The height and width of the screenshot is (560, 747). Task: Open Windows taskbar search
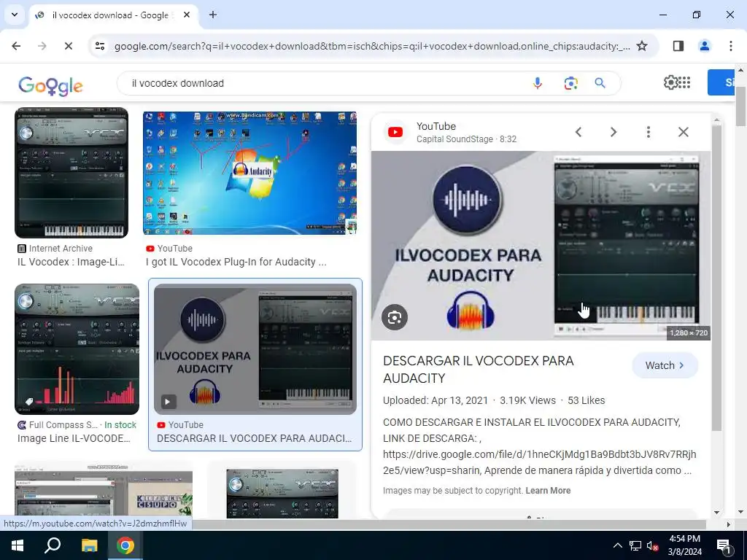53,545
